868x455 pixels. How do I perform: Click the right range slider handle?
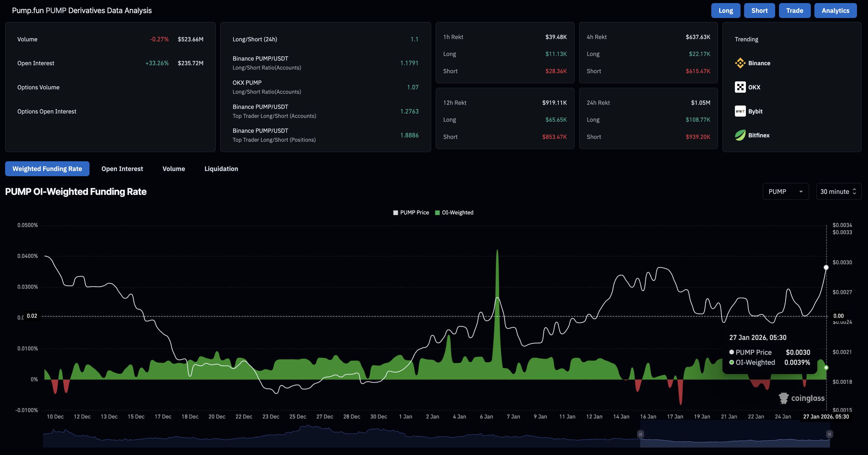tap(829, 434)
